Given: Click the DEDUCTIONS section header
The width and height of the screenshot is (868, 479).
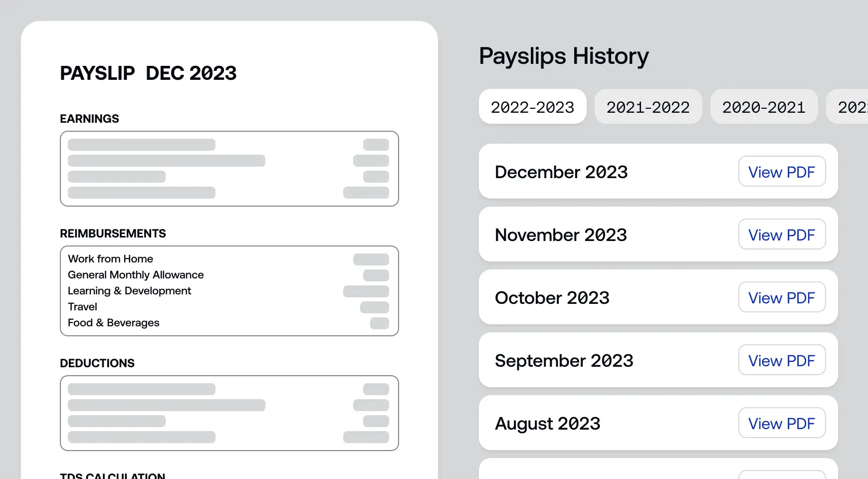Looking at the screenshot, I should (x=97, y=363).
